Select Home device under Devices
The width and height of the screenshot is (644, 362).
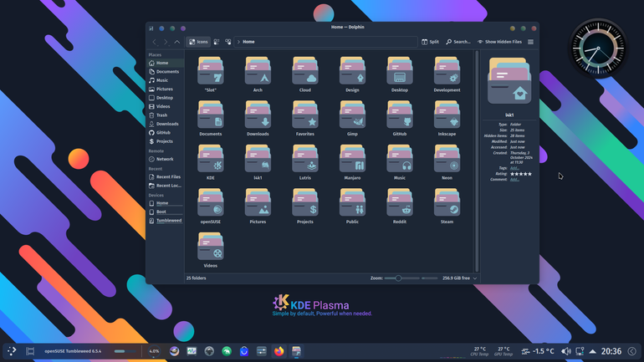pos(166,203)
